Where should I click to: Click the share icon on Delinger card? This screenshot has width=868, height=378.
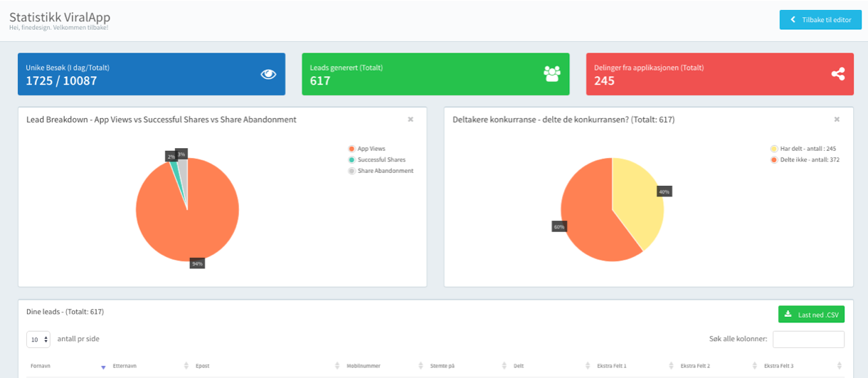click(837, 73)
